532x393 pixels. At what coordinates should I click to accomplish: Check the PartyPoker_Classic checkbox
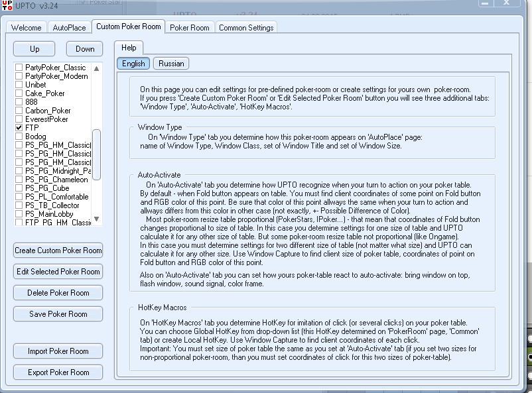point(19,68)
